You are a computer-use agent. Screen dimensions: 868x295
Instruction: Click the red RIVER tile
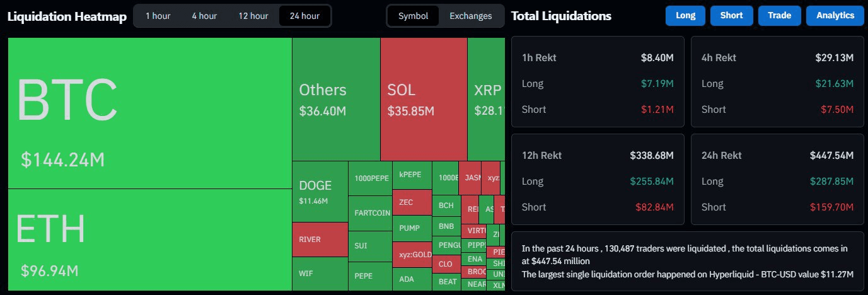tap(320, 240)
